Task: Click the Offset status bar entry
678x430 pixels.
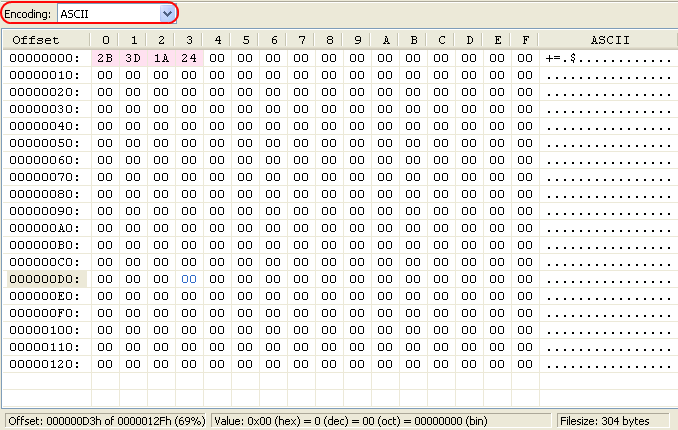Action: click(x=106, y=421)
